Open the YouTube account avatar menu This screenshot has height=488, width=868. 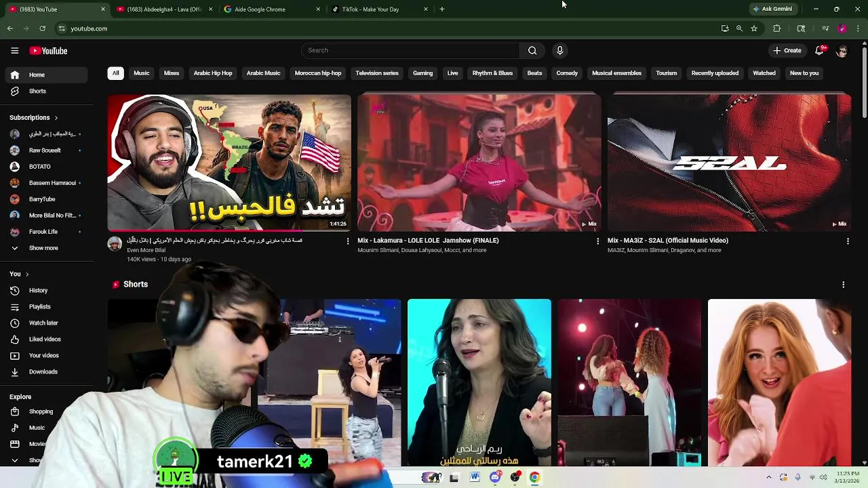pos(842,51)
